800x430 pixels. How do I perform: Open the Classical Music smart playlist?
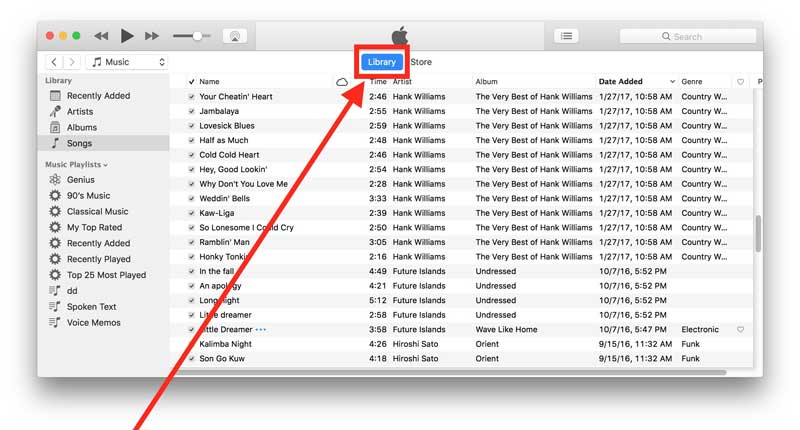97,211
